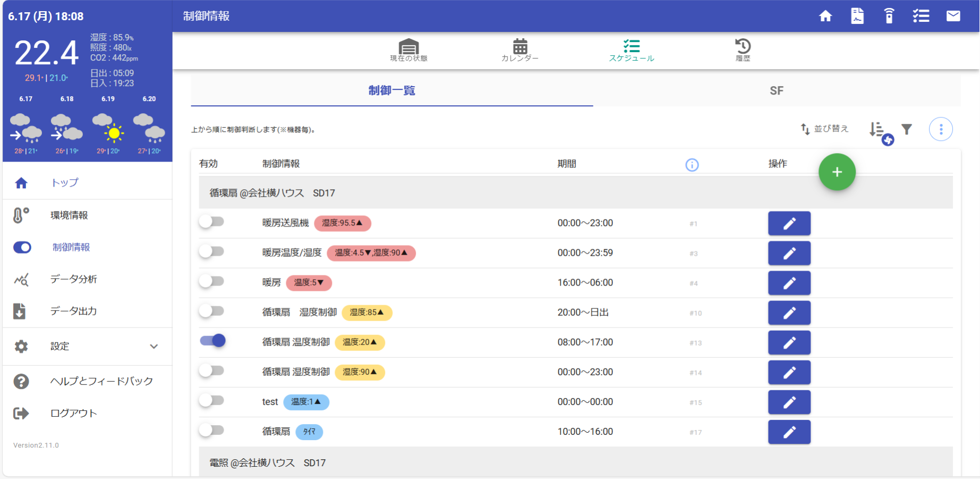Viewport: 980px width, 479px height.
Task: Click the データ分析 chart sidebar icon
Action: tap(21, 279)
